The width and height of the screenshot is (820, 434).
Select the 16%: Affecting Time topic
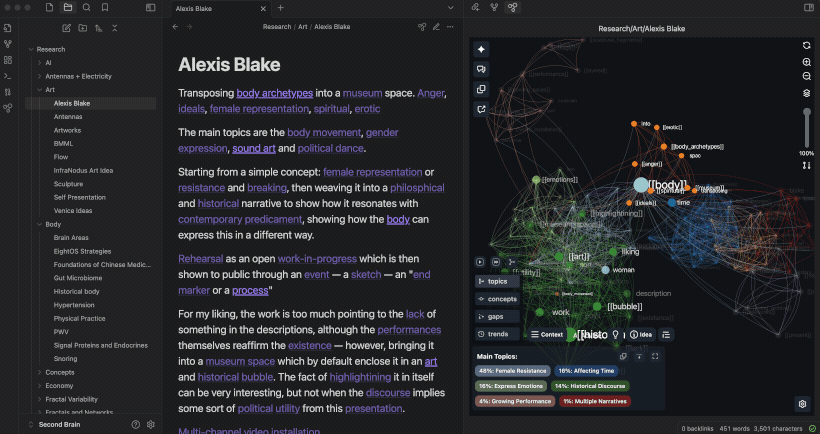(586, 371)
